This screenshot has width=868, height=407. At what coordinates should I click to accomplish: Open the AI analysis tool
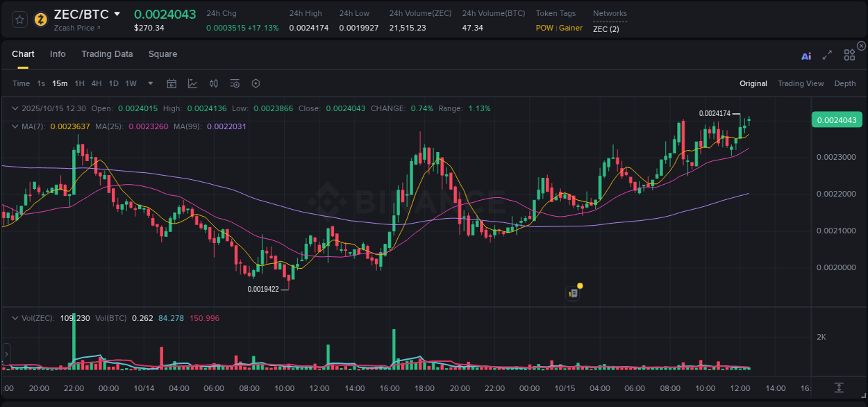806,56
